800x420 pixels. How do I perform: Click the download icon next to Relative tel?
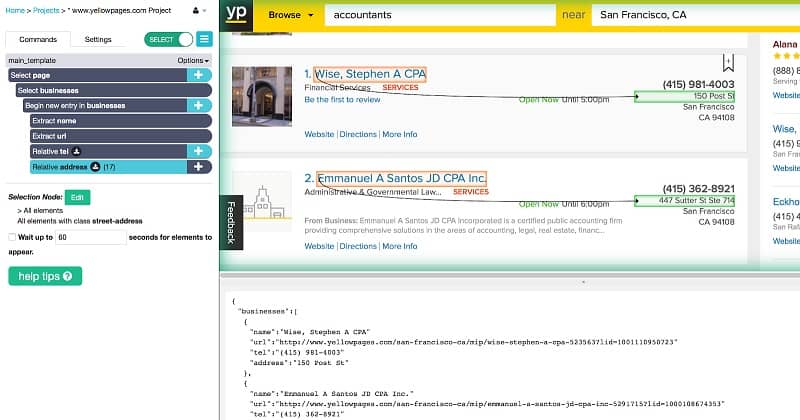click(76, 151)
